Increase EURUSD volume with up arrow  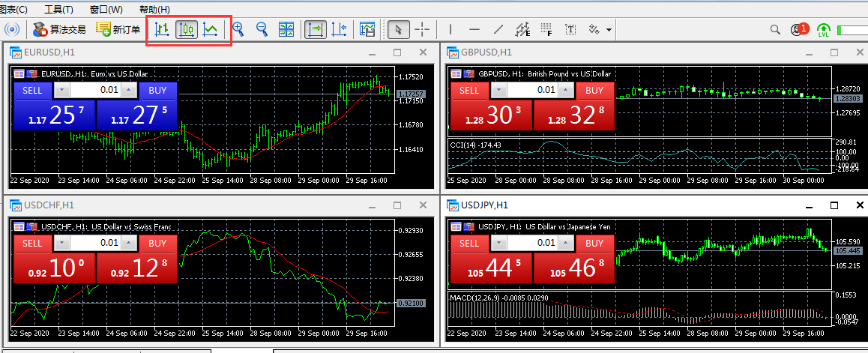tap(129, 90)
